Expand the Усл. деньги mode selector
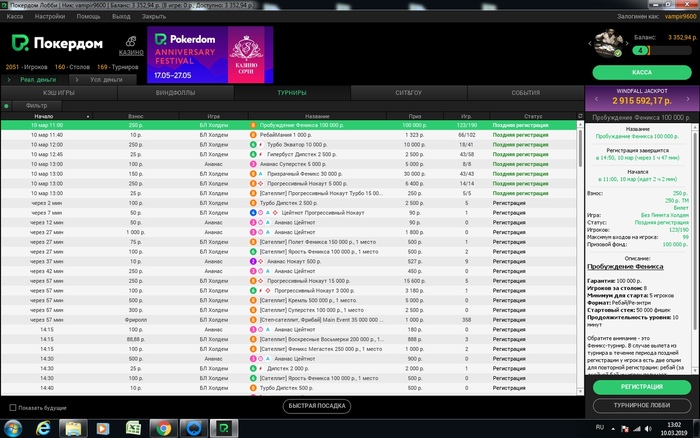700x438 pixels. 103,79
